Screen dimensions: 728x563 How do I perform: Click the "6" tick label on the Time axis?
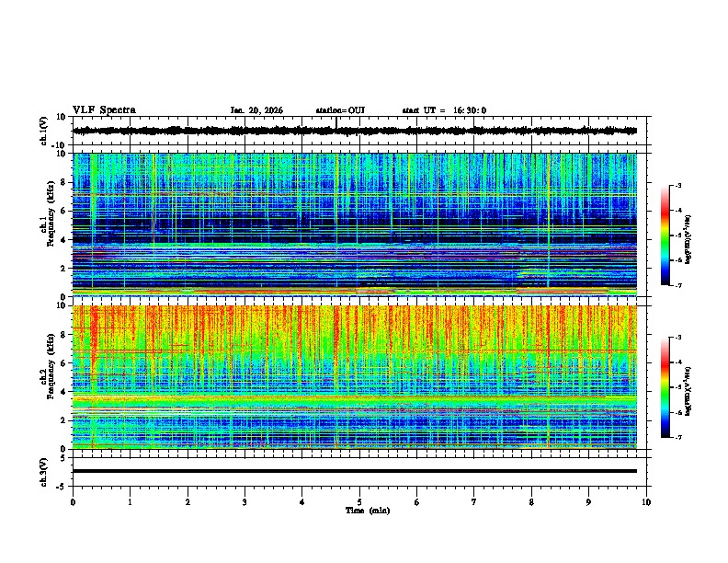click(x=417, y=502)
